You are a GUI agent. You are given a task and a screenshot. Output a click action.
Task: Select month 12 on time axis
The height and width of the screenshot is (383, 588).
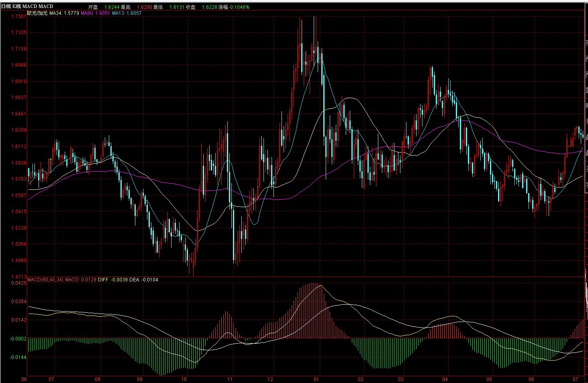pyautogui.click(x=271, y=379)
